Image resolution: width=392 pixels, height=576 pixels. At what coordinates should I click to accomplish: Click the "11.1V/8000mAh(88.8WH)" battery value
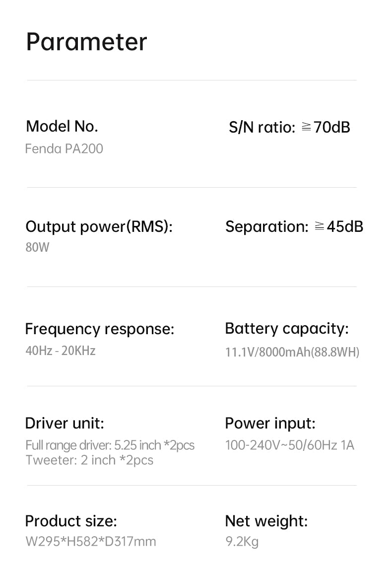pyautogui.click(x=292, y=352)
